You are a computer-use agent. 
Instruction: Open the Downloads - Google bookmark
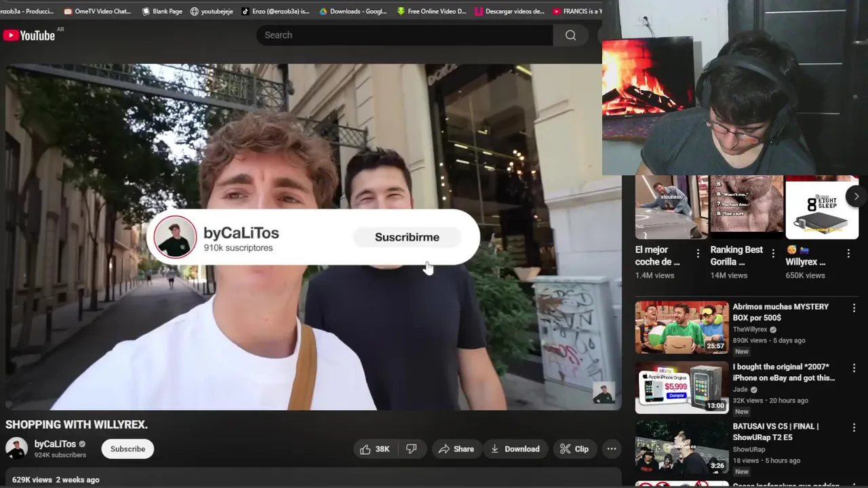coord(353,11)
